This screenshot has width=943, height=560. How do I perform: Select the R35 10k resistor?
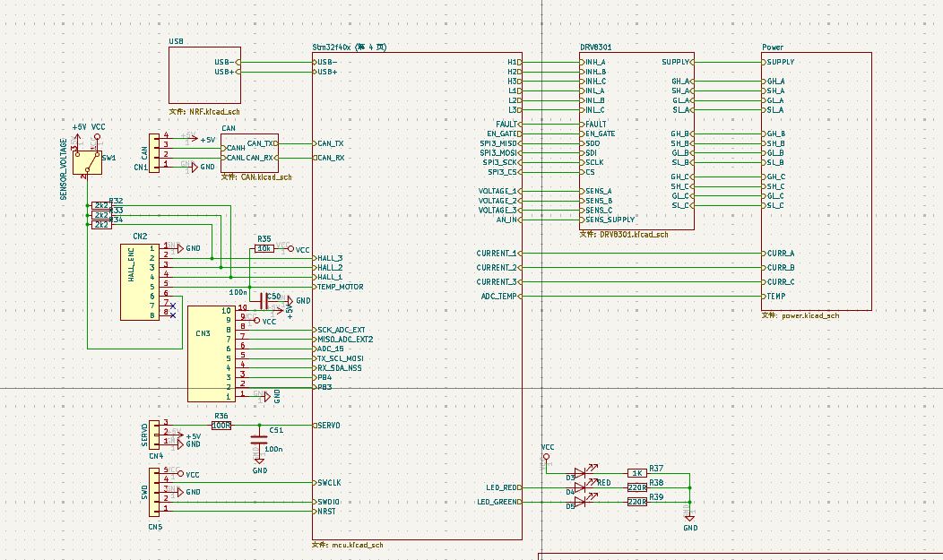coord(264,248)
